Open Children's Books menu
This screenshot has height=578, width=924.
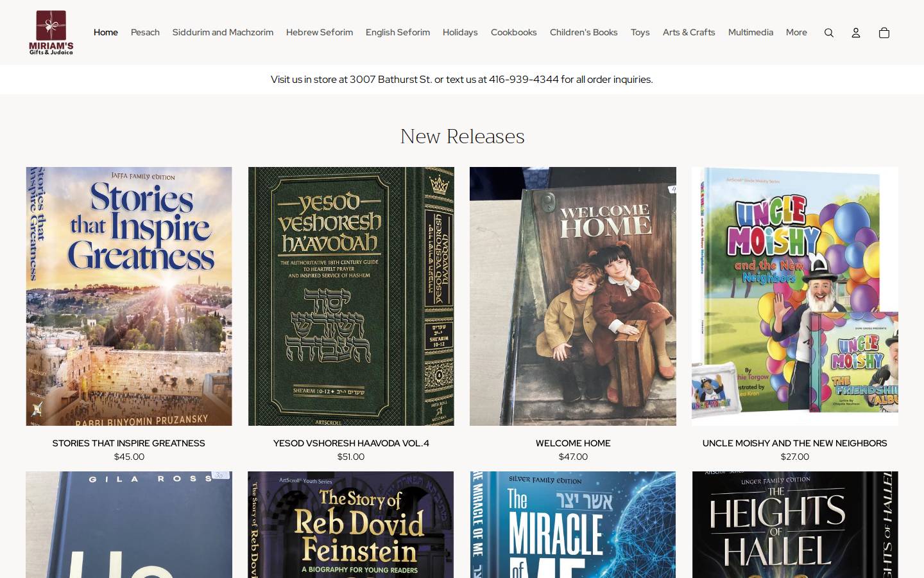tap(584, 32)
